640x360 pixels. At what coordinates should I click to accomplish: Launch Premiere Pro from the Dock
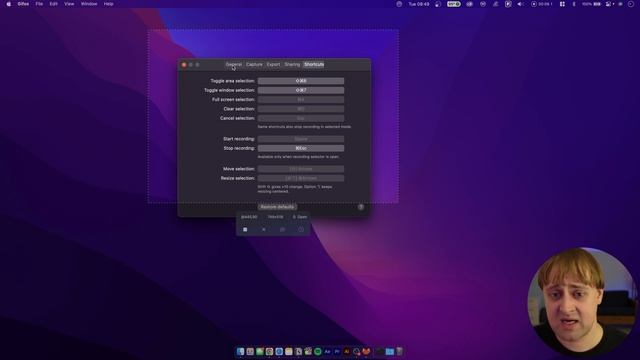337,351
